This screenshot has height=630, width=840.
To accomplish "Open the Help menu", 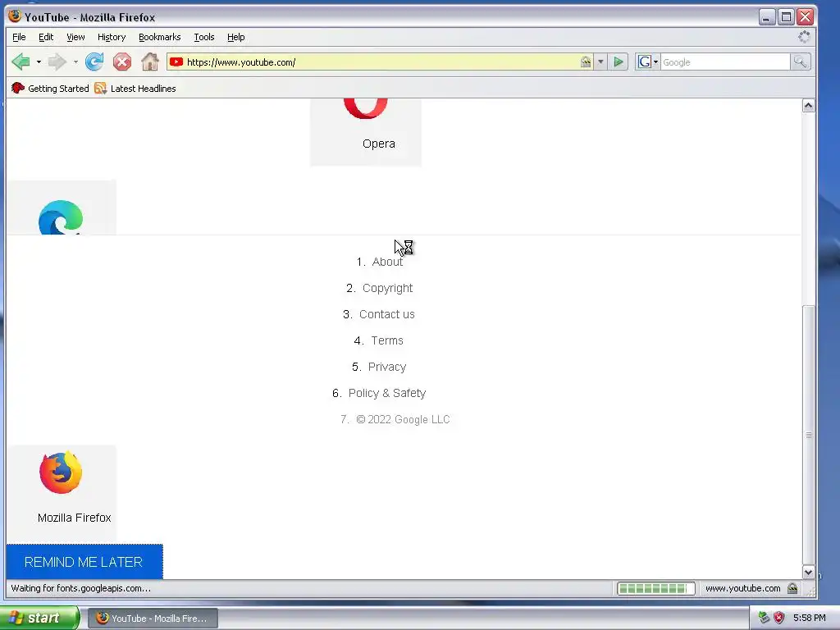I will 235,37.
